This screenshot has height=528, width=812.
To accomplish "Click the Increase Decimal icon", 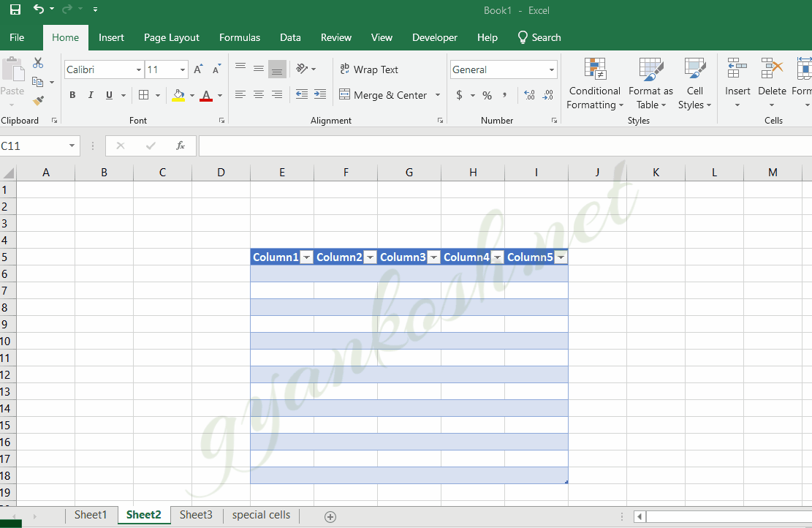I will pyautogui.click(x=529, y=95).
